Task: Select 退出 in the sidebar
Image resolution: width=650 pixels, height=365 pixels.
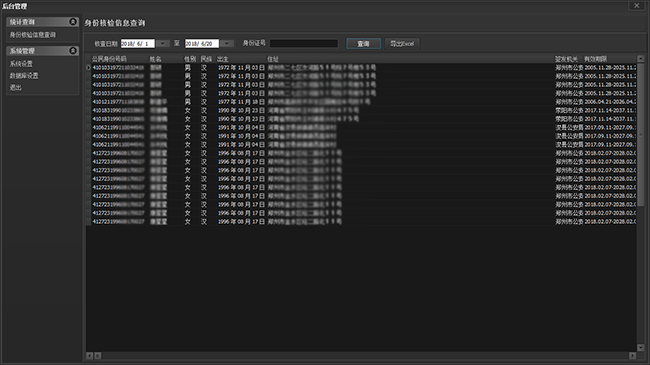Action: [x=15, y=88]
